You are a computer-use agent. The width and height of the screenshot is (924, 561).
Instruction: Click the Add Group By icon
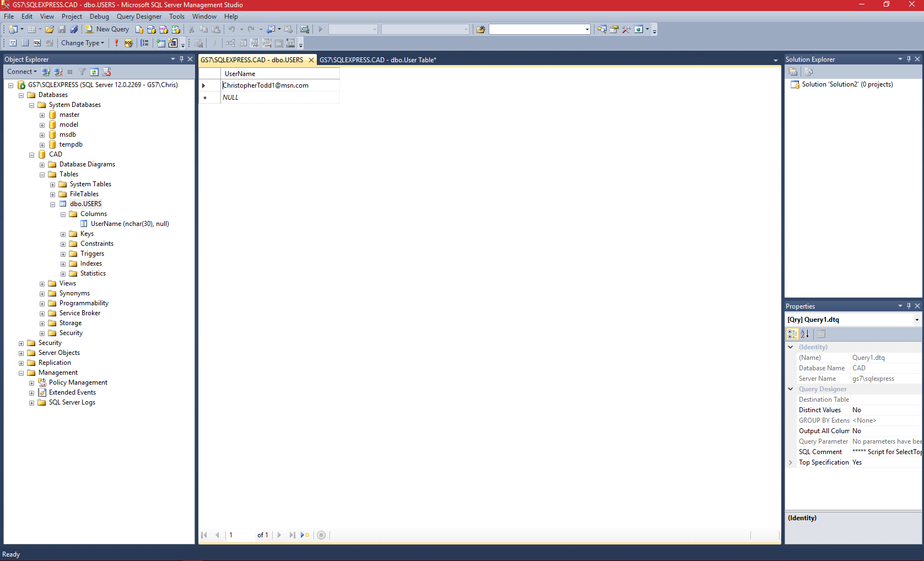[x=144, y=43]
